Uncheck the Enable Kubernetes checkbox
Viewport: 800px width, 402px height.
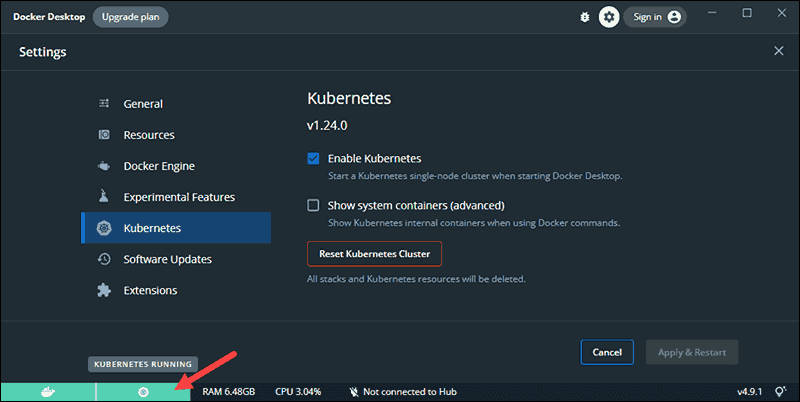[x=314, y=158]
